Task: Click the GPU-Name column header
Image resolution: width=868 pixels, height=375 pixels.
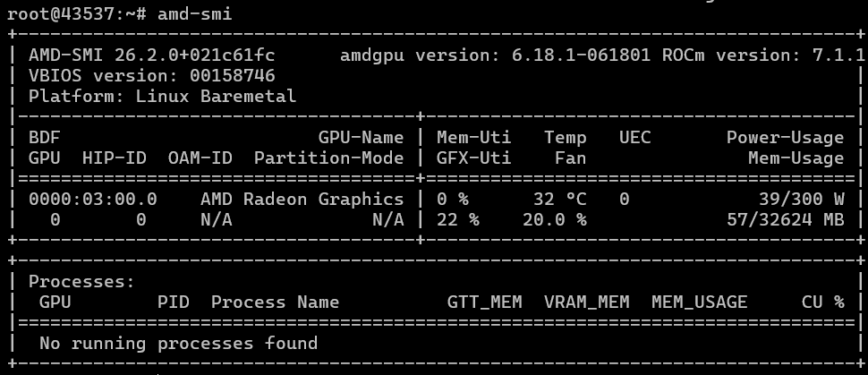Action: (361, 138)
